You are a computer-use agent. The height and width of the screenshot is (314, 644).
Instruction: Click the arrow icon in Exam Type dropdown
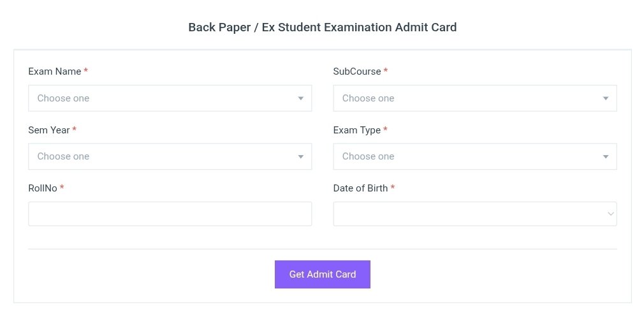(x=605, y=156)
